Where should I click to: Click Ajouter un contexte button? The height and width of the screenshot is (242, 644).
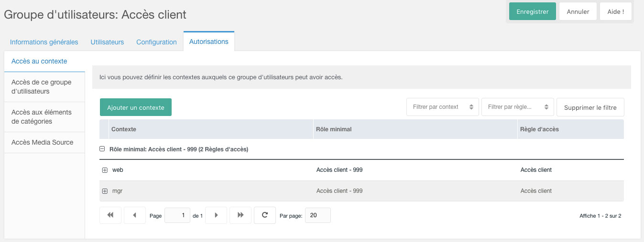pyautogui.click(x=136, y=107)
